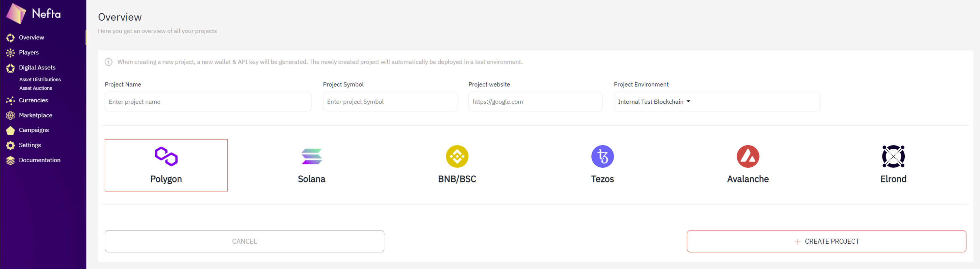The image size is (980, 269).
Task: Click the 'Project Name' label
Action: [x=123, y=84]
